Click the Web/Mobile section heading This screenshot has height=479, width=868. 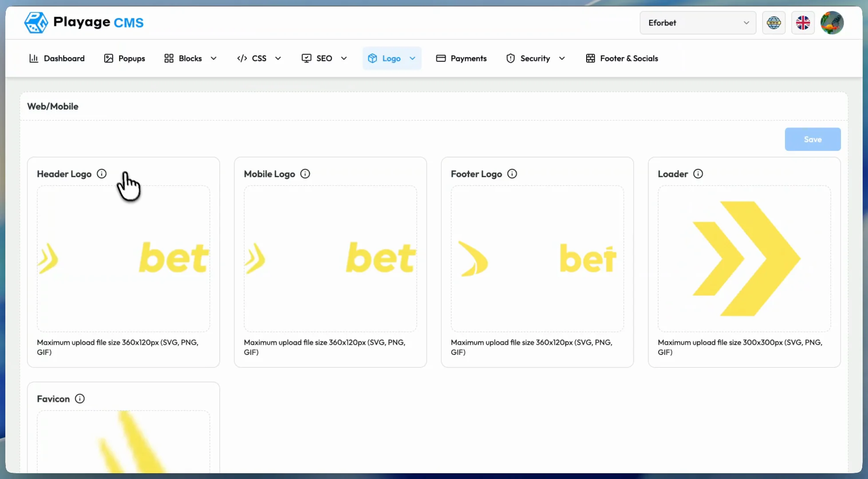53,106
